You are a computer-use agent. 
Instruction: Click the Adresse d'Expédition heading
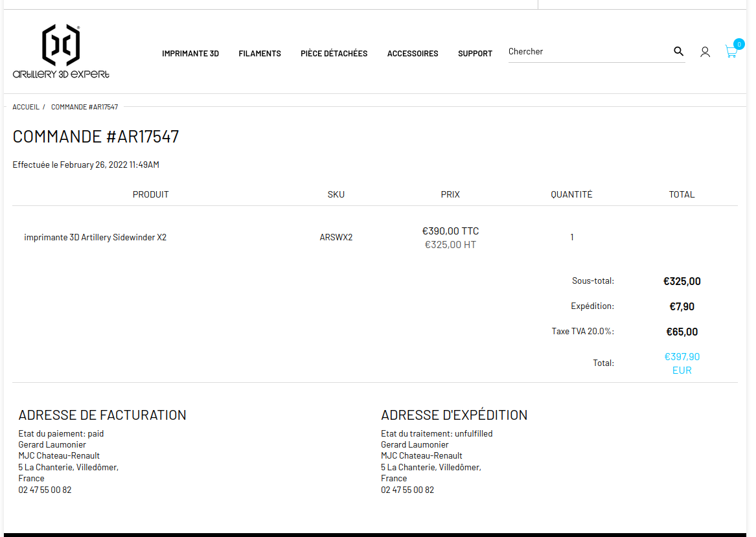pyautogui.click(x=454, y=415)
